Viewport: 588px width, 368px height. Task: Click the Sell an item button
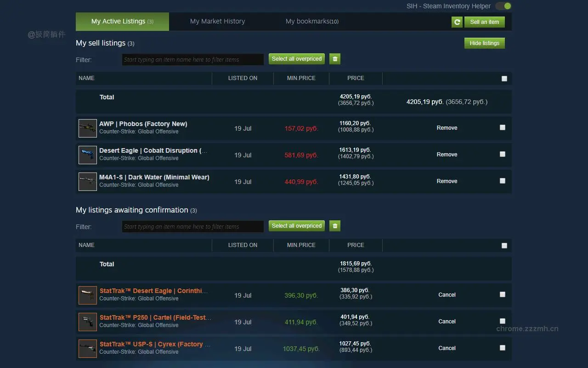[484, 22]
